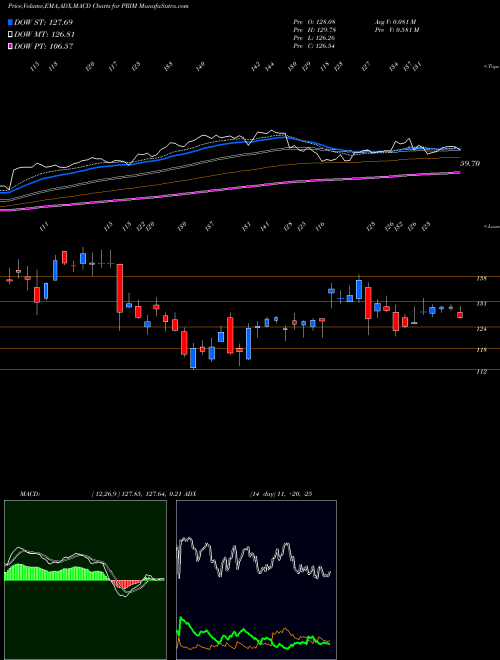Click the 131 price axis label
This screenshot has height=660, width=500.
pos(482,303)
